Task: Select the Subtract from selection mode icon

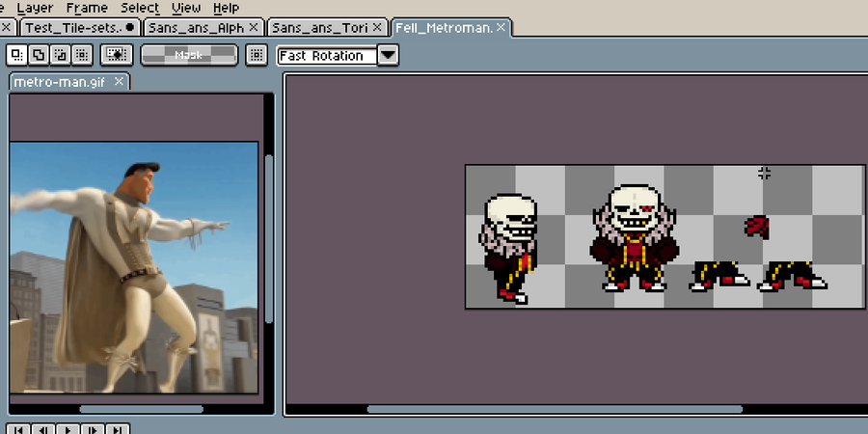Action: click(x=61, y=55)
